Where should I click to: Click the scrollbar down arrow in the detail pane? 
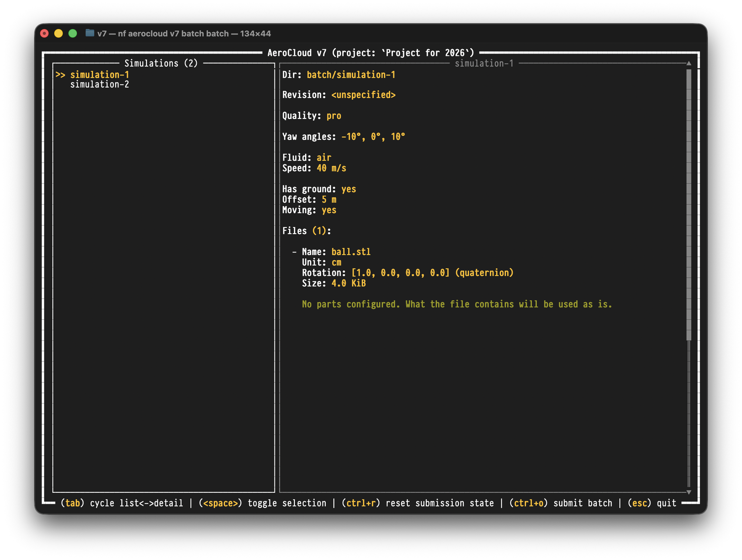pyautogui.click(x=688, y=492)
